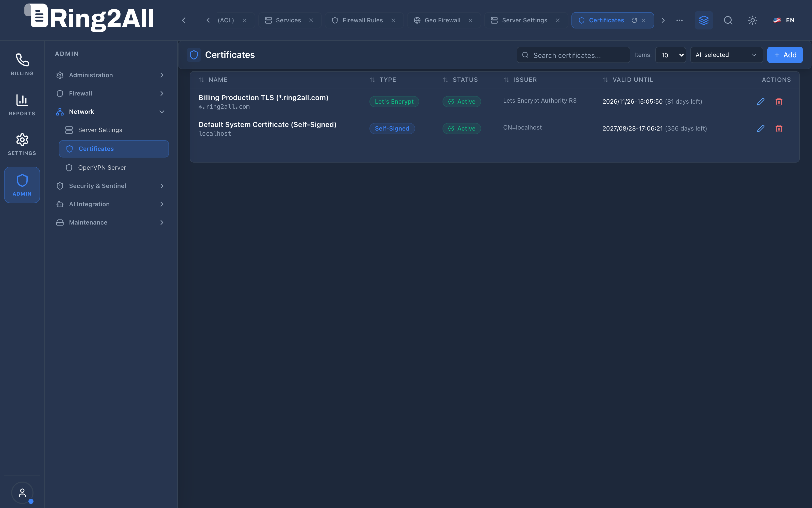Open the user profile avatar
Viewport: 812px width, 508px height.
(x=22, y=493)
